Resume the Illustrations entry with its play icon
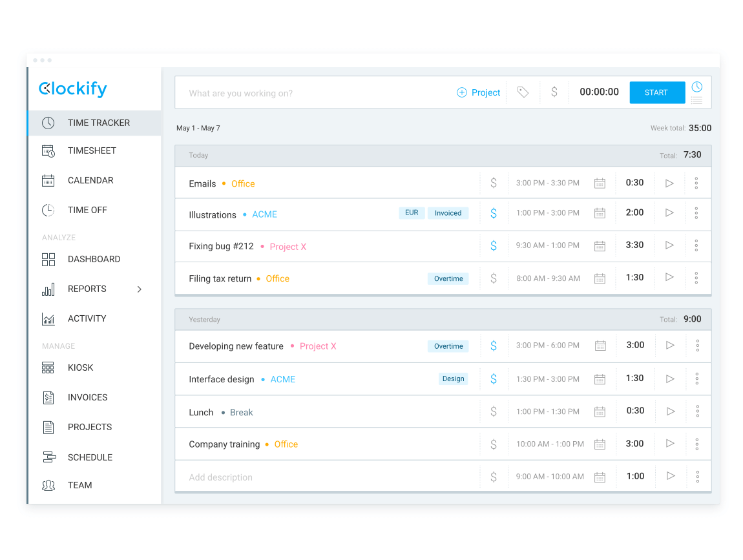Image resolution: width=743 pixels, height=560 pixels. point(669,213)
